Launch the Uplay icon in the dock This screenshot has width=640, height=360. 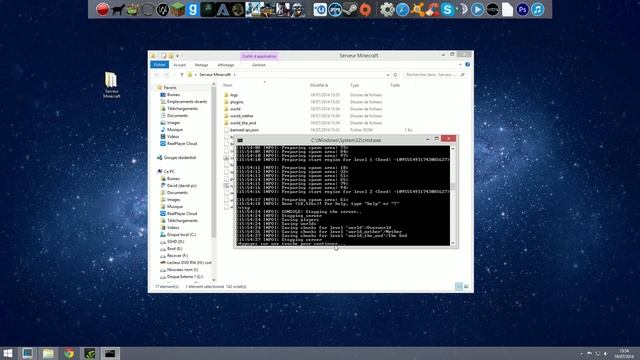coord(320,9)
